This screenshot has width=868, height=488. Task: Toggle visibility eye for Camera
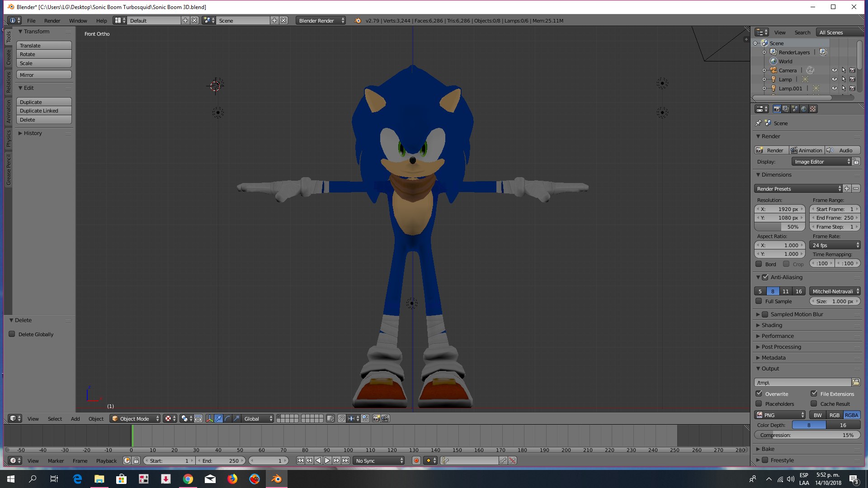click(835, 70)
